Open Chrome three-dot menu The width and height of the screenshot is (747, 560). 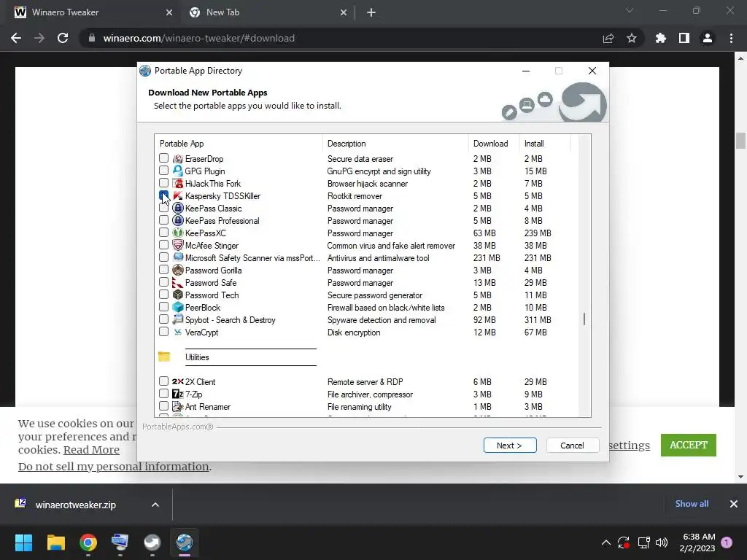pos(731,38)
